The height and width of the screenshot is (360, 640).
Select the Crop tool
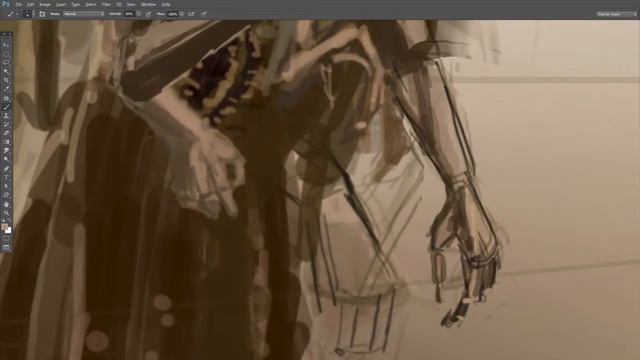click(x=6, y=80)
